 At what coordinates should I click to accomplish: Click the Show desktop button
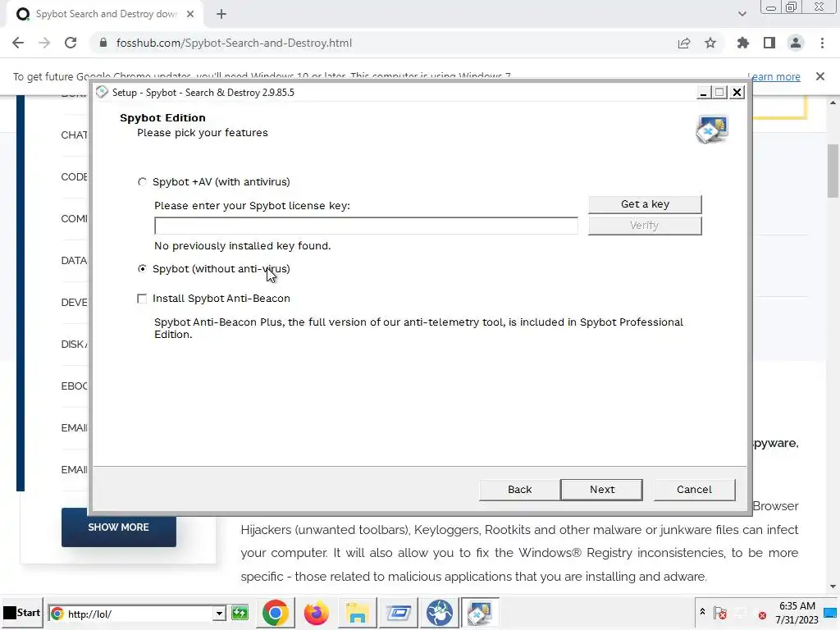coord(830,613)
